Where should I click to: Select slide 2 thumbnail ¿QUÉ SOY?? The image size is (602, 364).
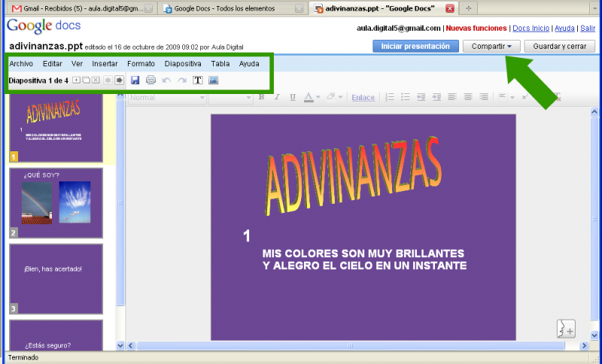tap(56, 203)
